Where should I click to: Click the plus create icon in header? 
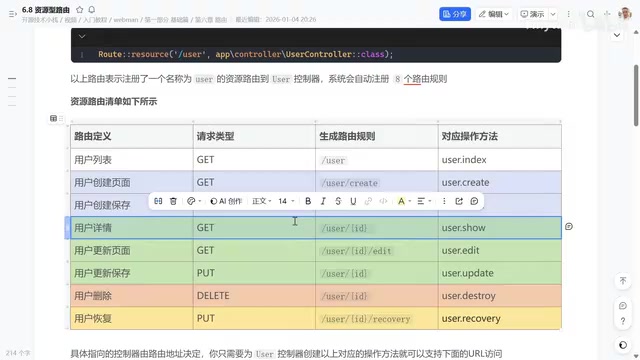coord(607,14)
